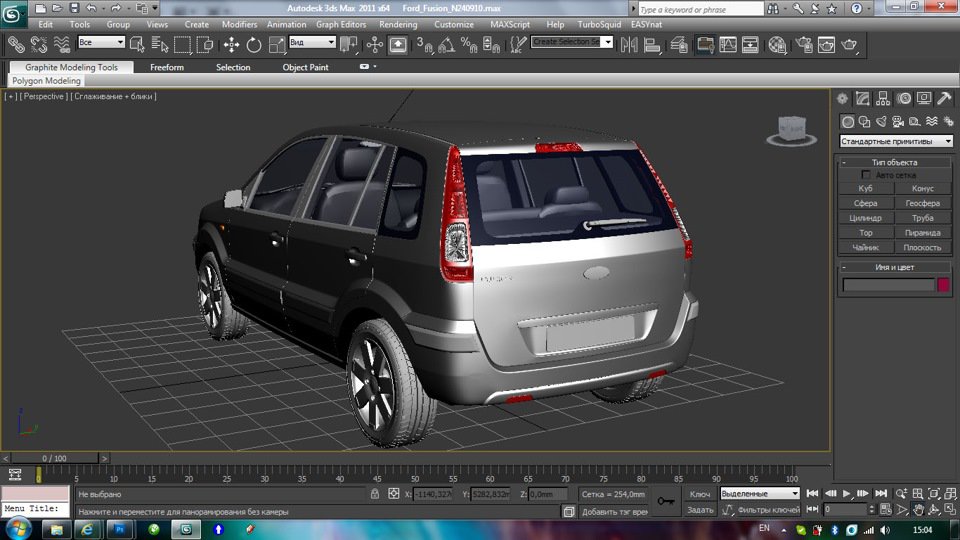This screenshot has height=540, width=960.
Task: Toggle Set Key mode 'Задать'
Action: pos(700,509)
